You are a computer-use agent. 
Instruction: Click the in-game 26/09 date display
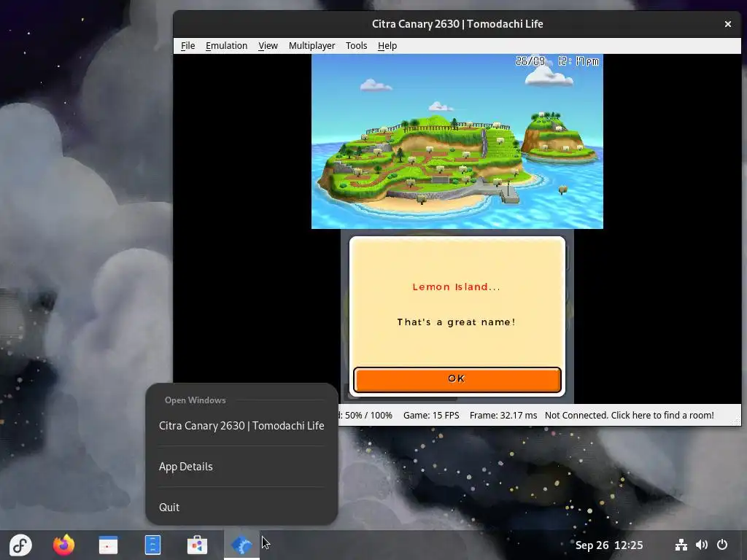point(530,61)
